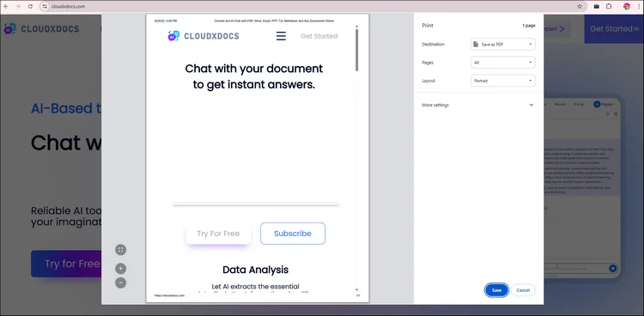644x316 pixels.
Task: Open the Destination dropdown Save as PDF
Action: 502,44
